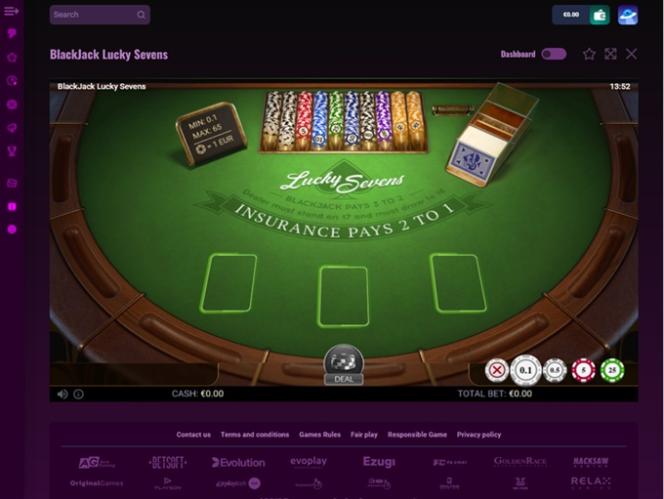664x499 pixels.
Task: Mute game sound with speaker icon
Action: (62, 394)
